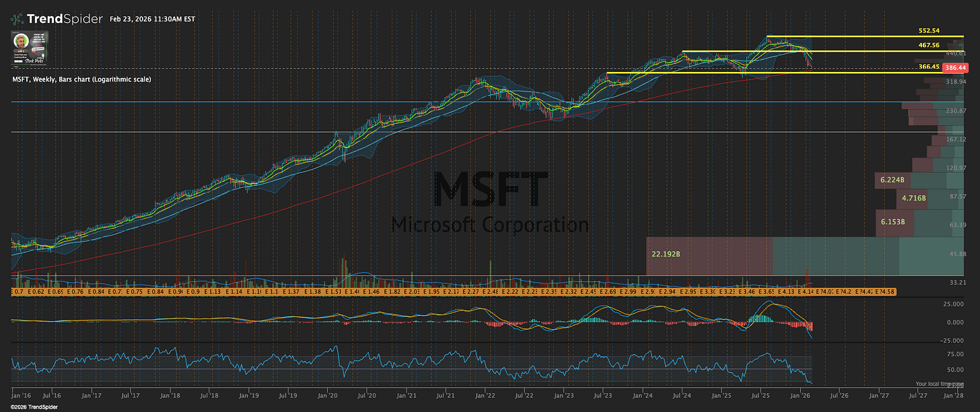
Task: Click the red 386.44 current price tag
Action: click(x=956, y=68)
